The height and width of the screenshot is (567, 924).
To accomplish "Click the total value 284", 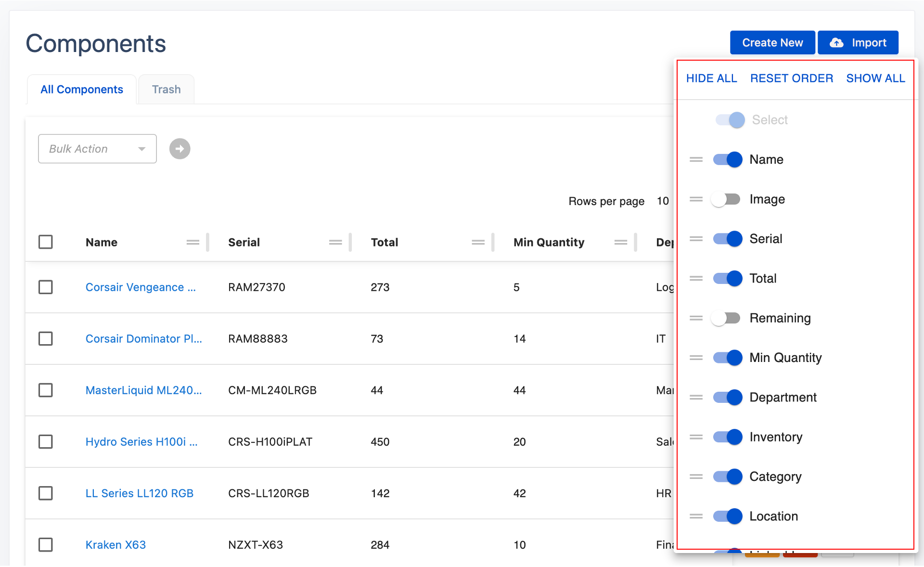I will pyautogui.click(x=380, y=545).
